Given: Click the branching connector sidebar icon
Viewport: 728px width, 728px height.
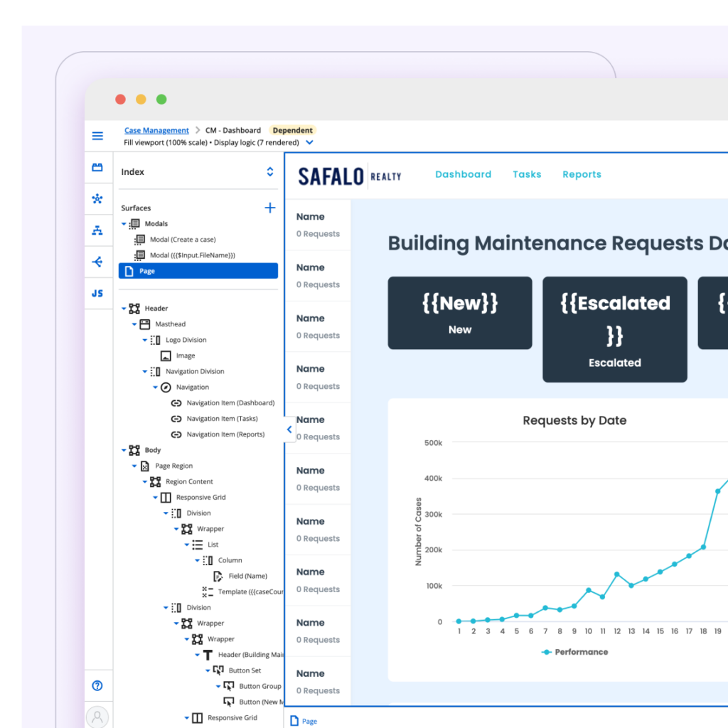Looking at the screenshot, I should click(x=97, y=262).
